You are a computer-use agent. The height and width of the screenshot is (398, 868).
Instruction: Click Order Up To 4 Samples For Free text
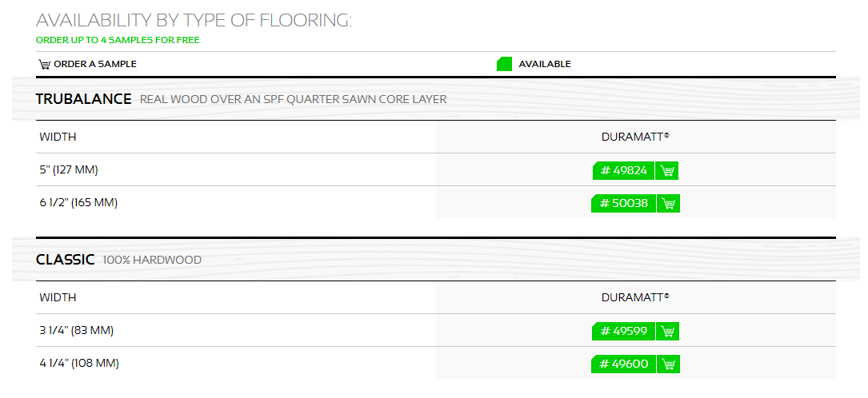[x=118, y=40]
